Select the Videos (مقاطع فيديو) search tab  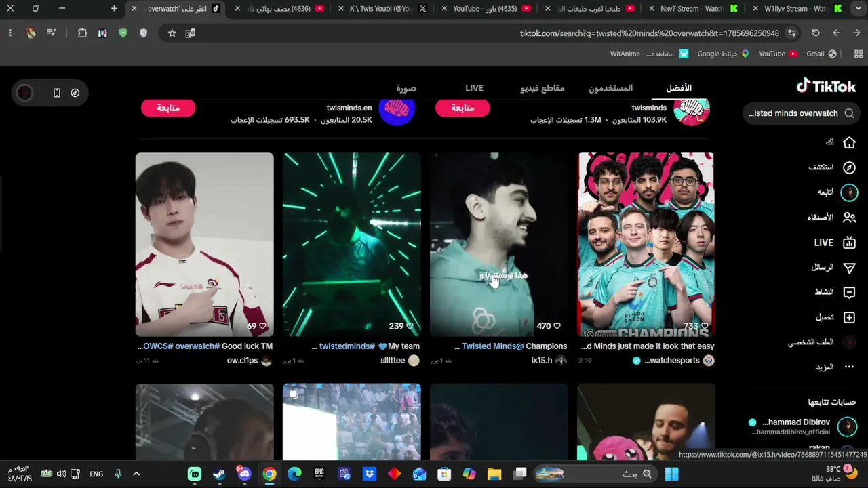coord(542,88)
